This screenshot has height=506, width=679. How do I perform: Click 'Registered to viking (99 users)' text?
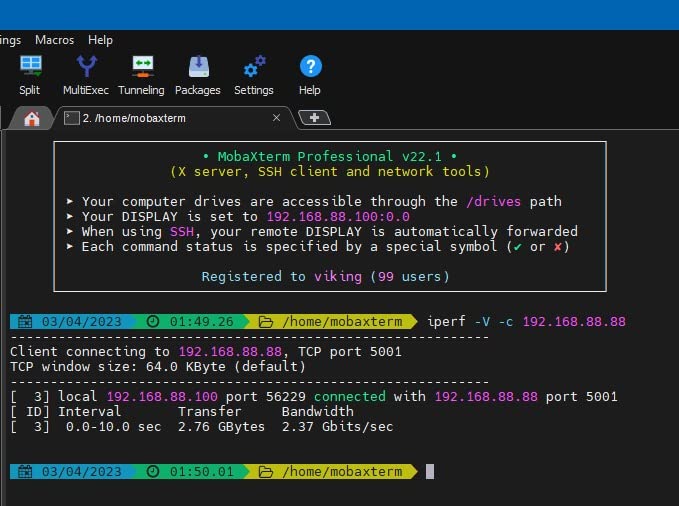click(x=326, y=276)
